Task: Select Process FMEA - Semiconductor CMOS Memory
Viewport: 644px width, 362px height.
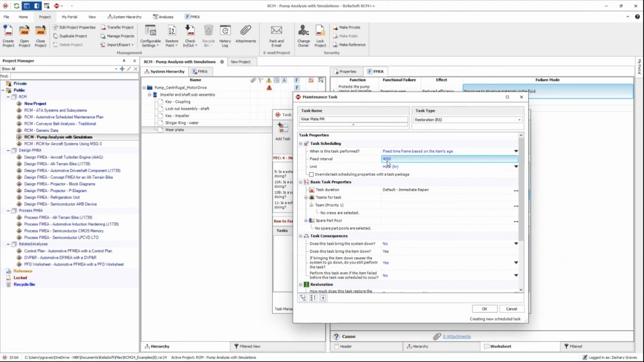Action: pos(64,231)
